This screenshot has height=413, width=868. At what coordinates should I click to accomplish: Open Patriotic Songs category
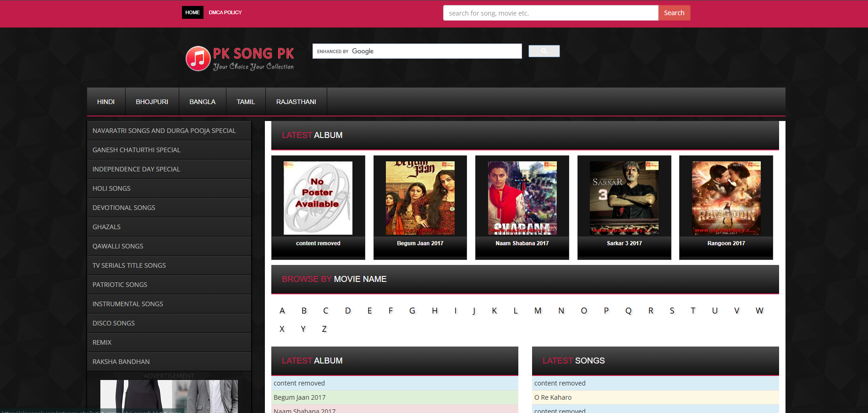169,285
